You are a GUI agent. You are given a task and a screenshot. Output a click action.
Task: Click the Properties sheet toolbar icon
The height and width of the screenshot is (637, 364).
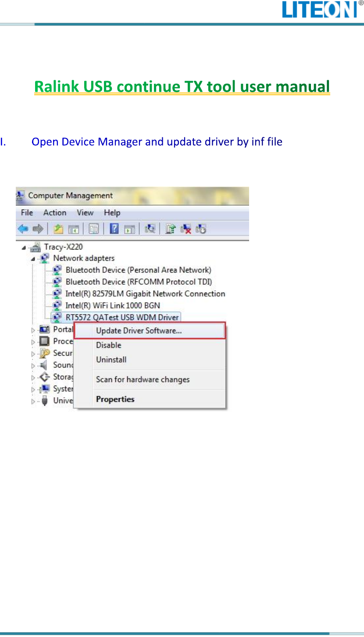(x=93, y=229)
